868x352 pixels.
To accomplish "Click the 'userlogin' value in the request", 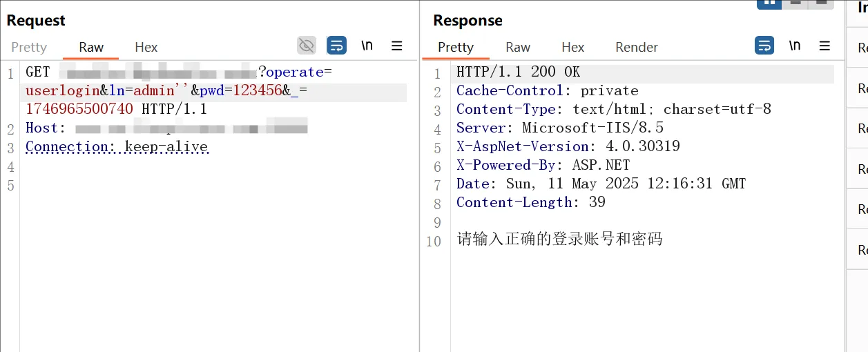I will click(63, 90).
